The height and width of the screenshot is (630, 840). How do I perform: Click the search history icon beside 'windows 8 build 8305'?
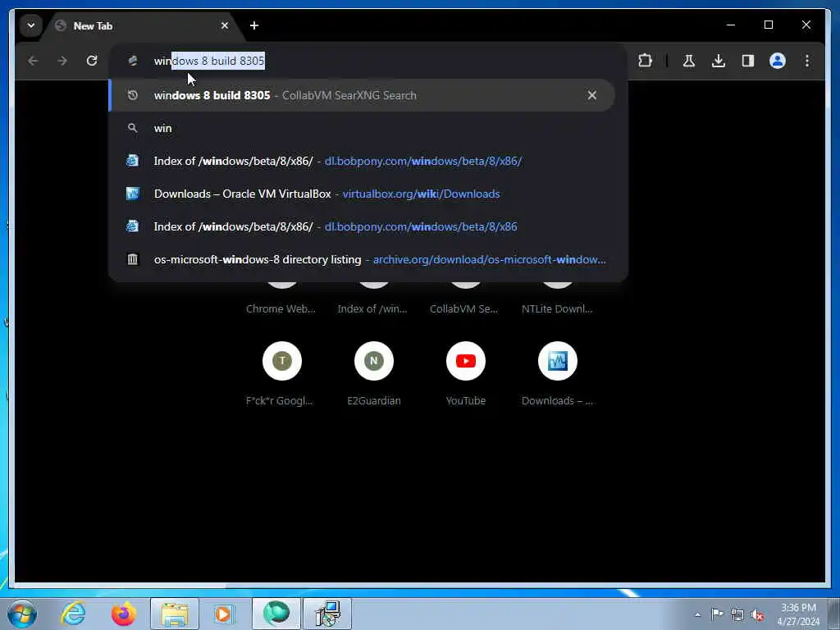[x=132, y=95]
